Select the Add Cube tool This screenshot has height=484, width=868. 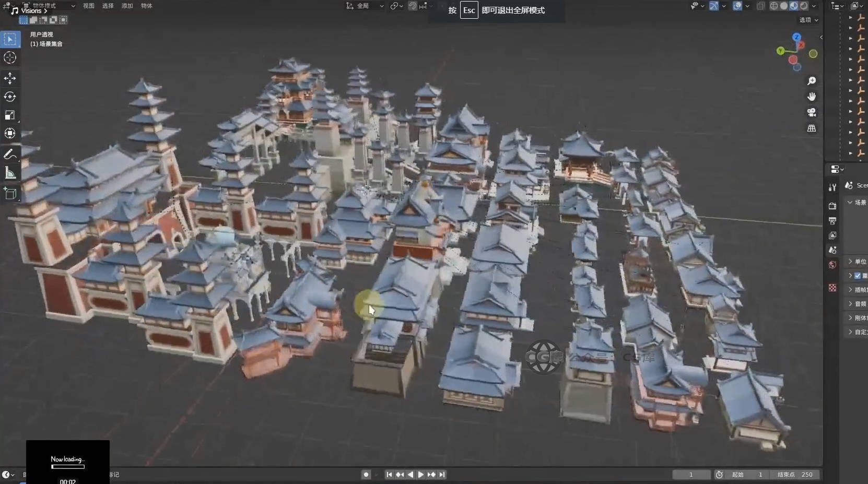(10, 194)
